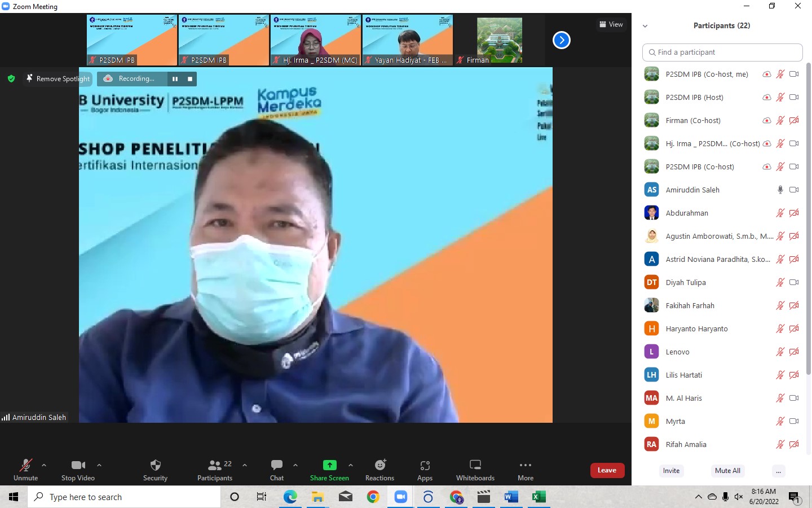The width and height of the screenshot is (812, 508).
Task: Click the participants list scrollbar
Action: 807,226
